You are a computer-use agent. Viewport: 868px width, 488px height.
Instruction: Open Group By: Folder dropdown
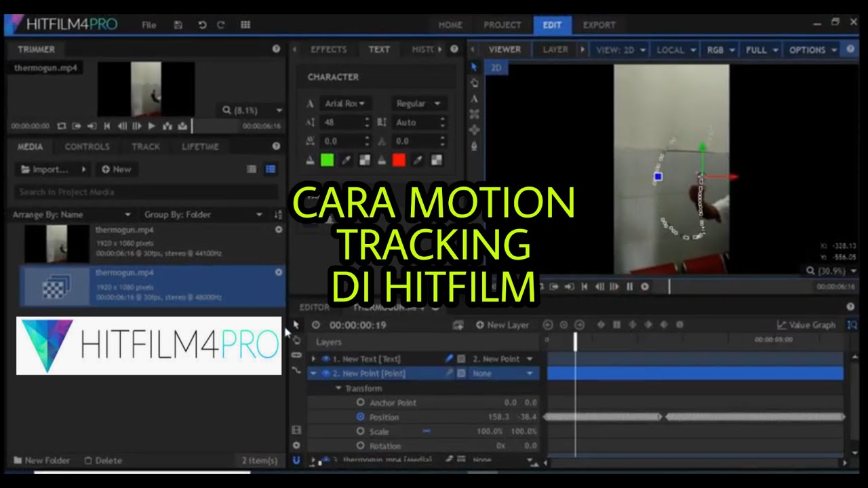click(x=203, y=215)
